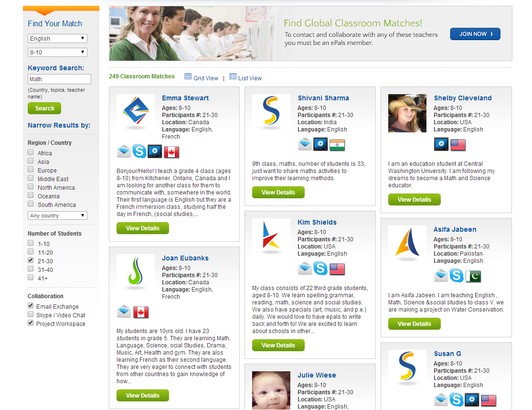The image size is (532, 410).
Task: Click Shelby Cleveland's USA flag icon
Action: pyautogui.click(x=458, y=145)
